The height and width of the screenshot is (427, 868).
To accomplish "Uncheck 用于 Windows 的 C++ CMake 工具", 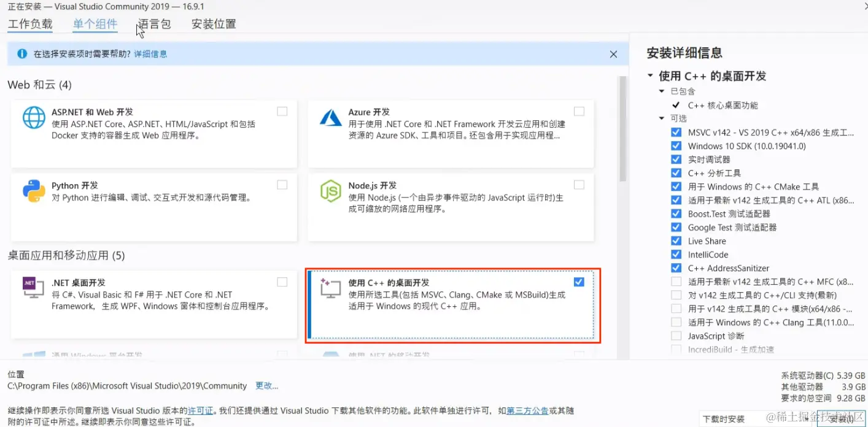I will click(676, 187).
